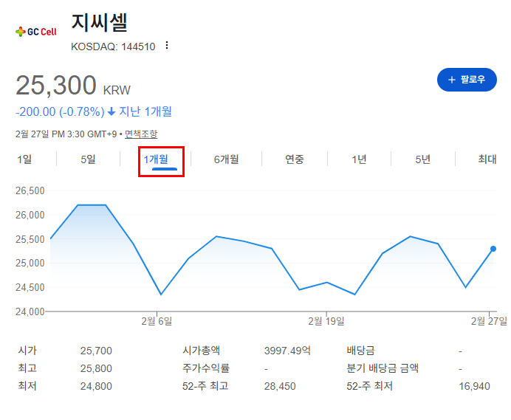Click the 분기 배당금 금액 label
Image resolution: width=511 pixels, height=420 pixels.
(x=383, y=368)
